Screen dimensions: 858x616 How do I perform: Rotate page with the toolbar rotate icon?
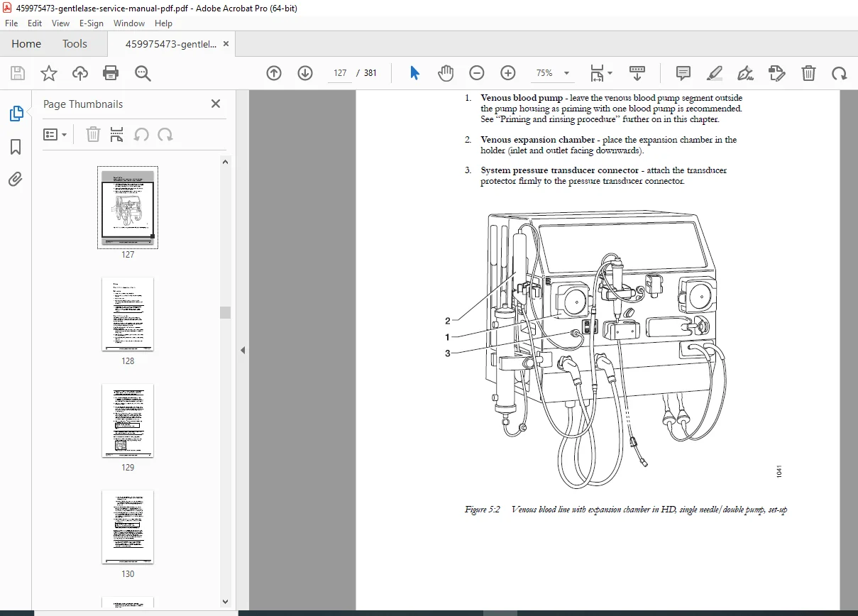[x=840, y=73]
